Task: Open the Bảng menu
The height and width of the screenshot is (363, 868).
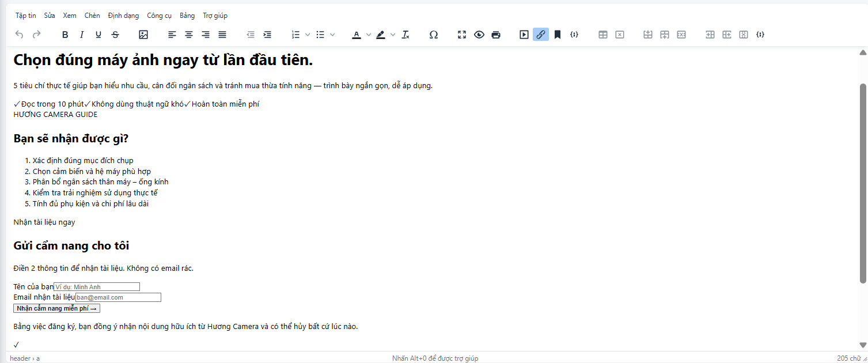Action: click(187, 16)
